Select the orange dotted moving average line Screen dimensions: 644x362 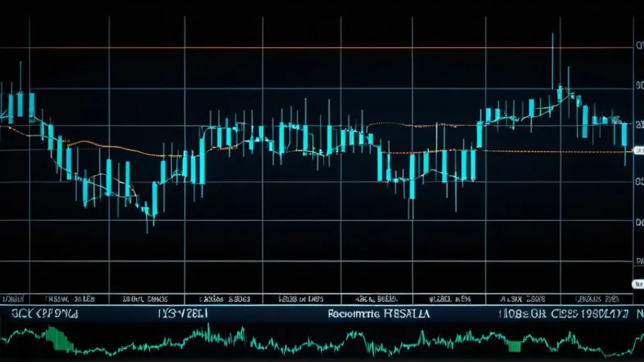coord(434,152)
